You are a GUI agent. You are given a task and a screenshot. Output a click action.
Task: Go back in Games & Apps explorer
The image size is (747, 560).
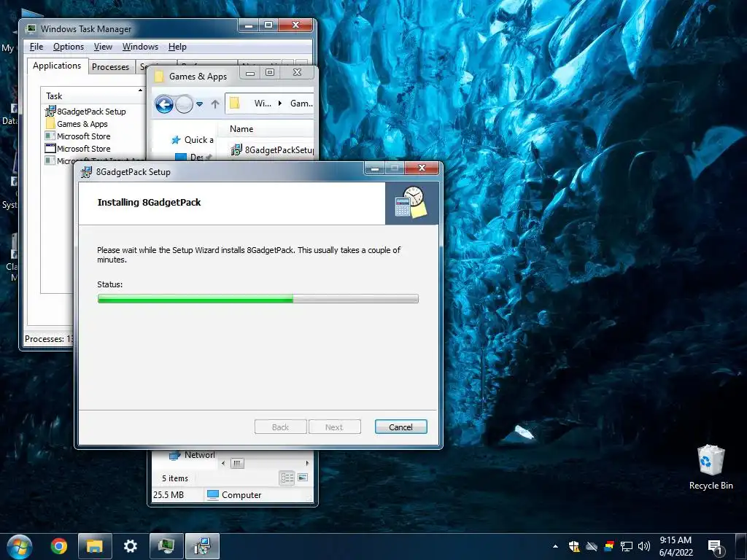tap(164, 104)
